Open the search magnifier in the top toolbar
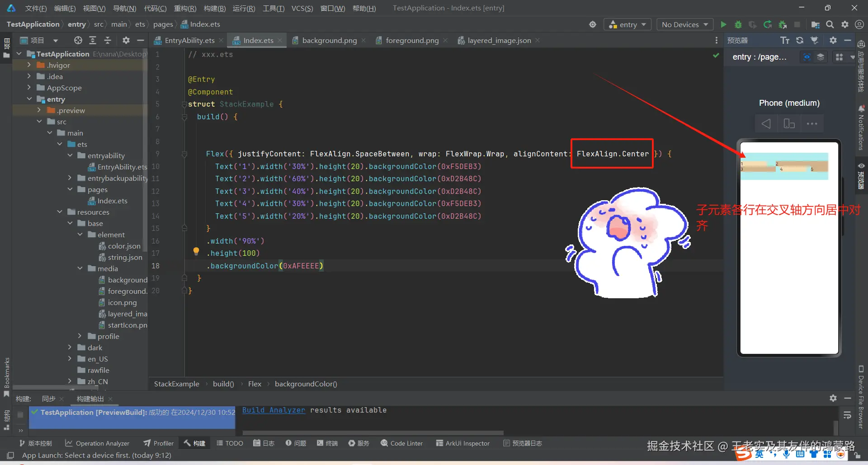The height and width of the screenshot is (465, 868). click(x=830, y=24)
